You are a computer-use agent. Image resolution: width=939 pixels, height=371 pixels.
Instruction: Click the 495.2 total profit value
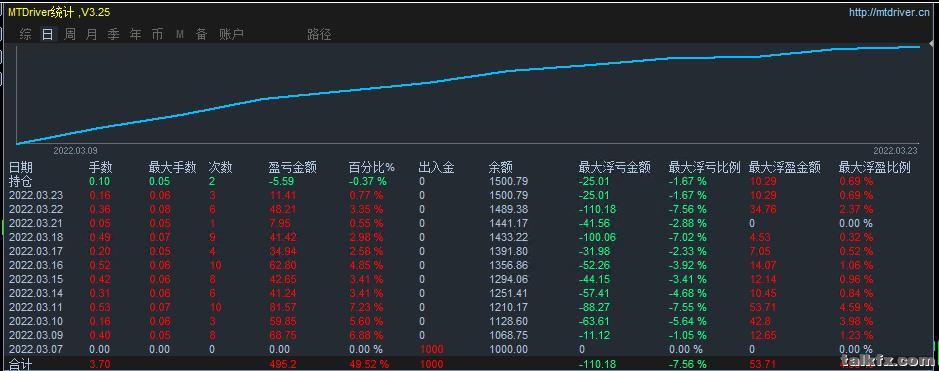[283, 364]
